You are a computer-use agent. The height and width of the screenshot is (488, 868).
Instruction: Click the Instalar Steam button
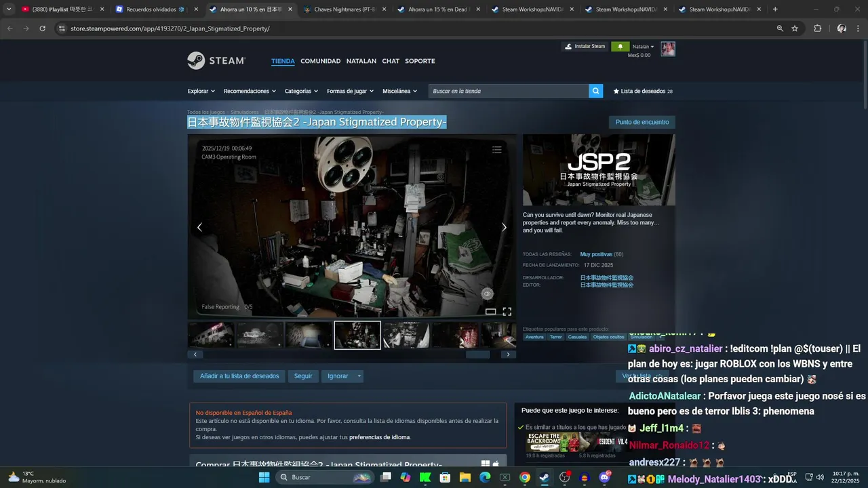[585, 47]
